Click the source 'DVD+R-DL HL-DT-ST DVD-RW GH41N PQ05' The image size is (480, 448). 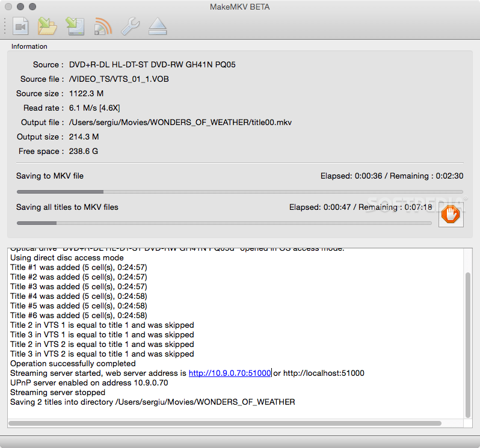pos(152,64)
